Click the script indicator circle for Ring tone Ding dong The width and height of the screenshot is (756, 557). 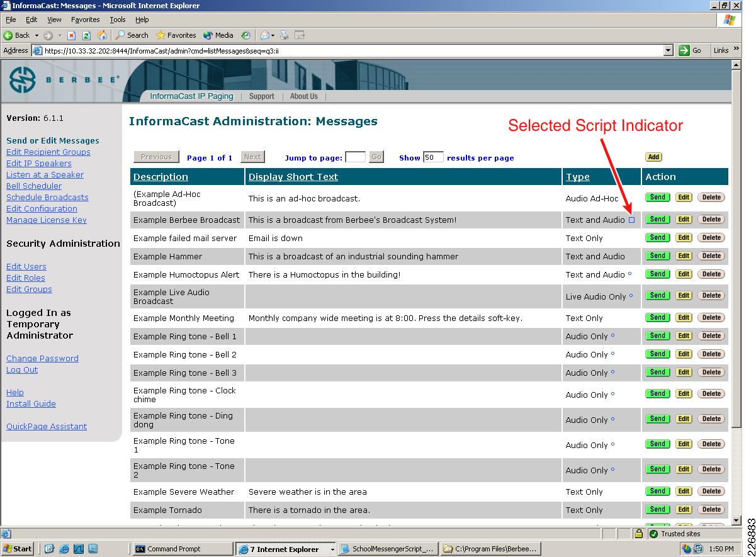click(x=612, y=419)
